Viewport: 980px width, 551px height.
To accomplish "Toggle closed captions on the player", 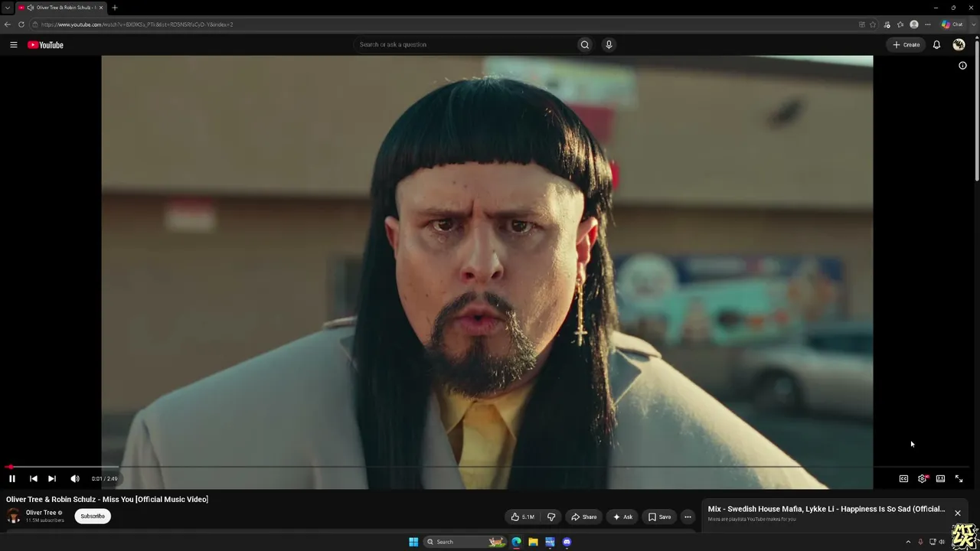I will point(903,478).
